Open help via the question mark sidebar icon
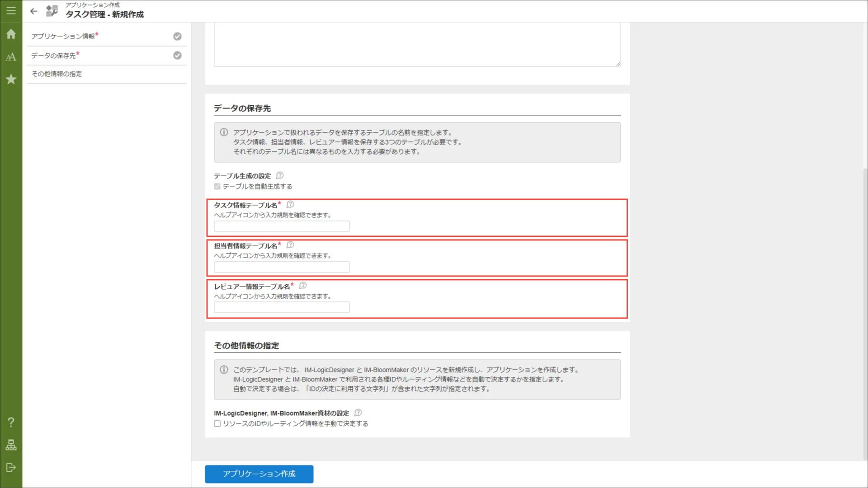Image resolution: width=868 pixels, height=488 pixels. pos(11,422)
